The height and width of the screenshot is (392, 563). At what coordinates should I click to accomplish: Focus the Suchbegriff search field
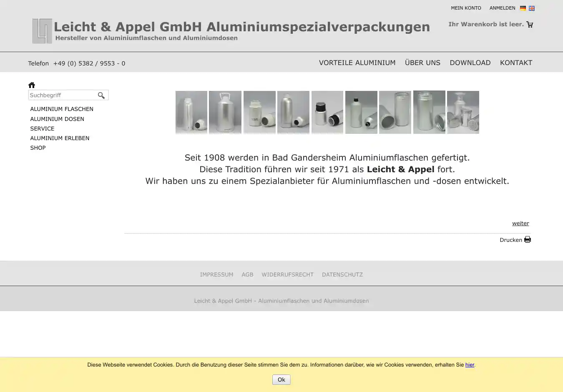coord(62,95)
